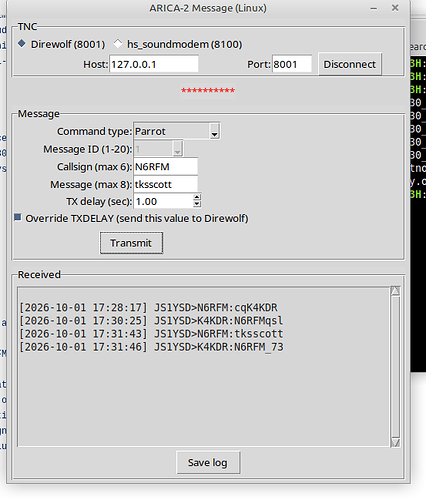Click scroll-up arrow of Received log
Viewport: 426px width, 500px height.
coord(395,291)
